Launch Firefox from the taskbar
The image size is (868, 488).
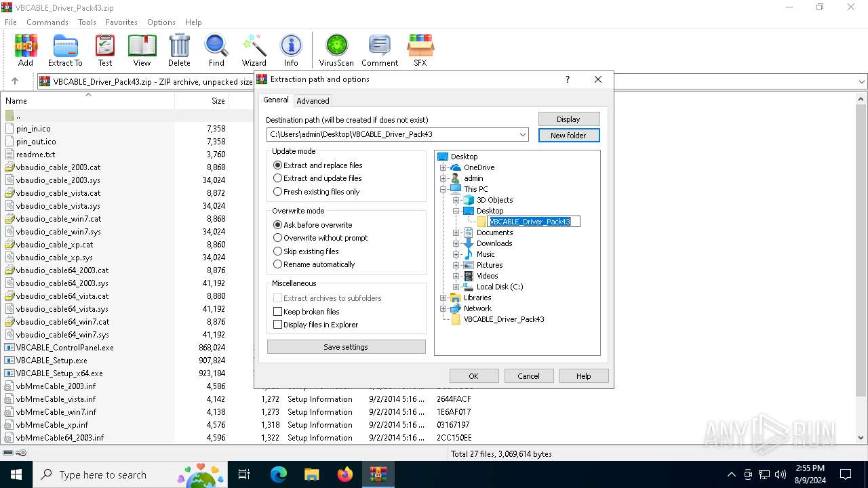click(344, 474)
